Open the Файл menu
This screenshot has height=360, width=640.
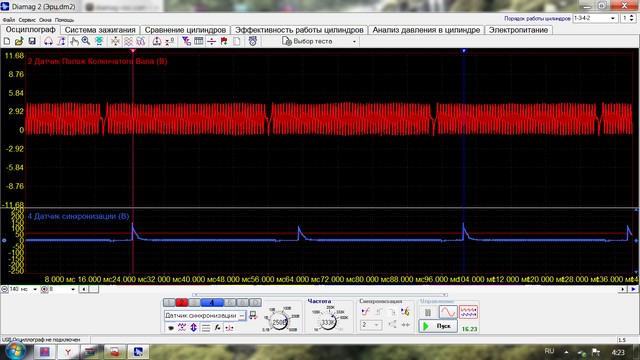click(x=8, y=20)
